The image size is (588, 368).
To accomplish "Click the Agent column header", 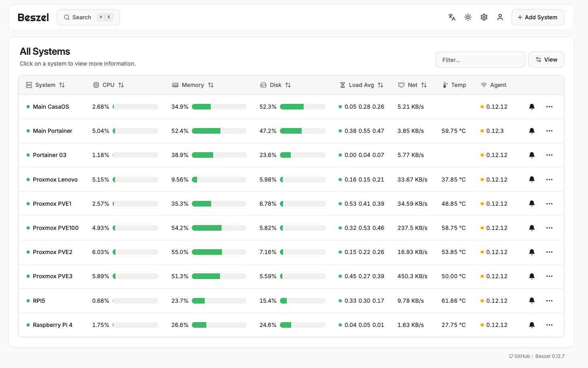I will (x=494, y=85).
